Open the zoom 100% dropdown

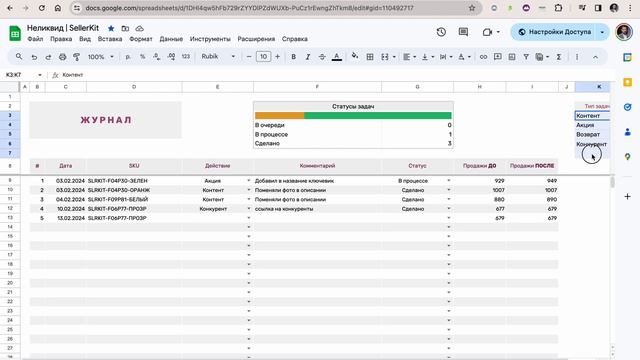pos(100,57)
